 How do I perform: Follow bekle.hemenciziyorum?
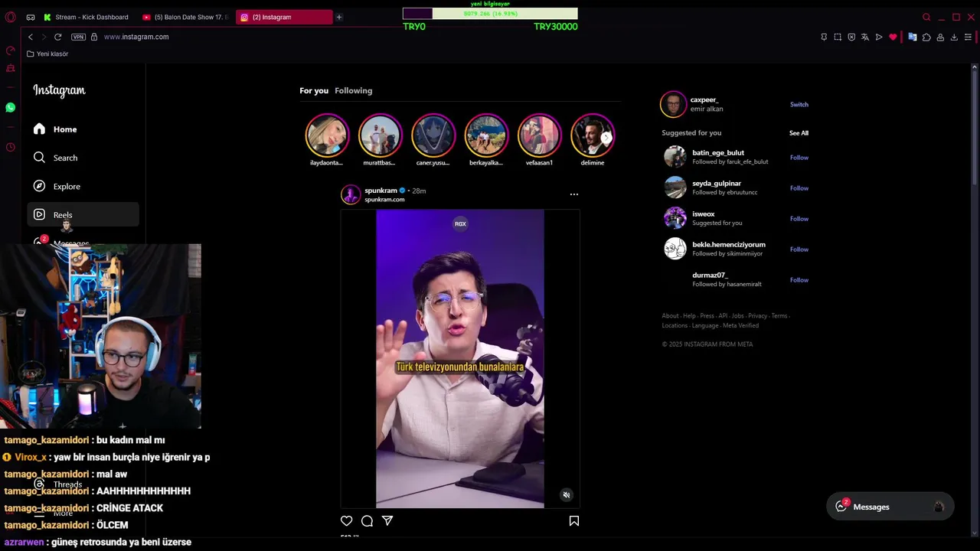799,249
